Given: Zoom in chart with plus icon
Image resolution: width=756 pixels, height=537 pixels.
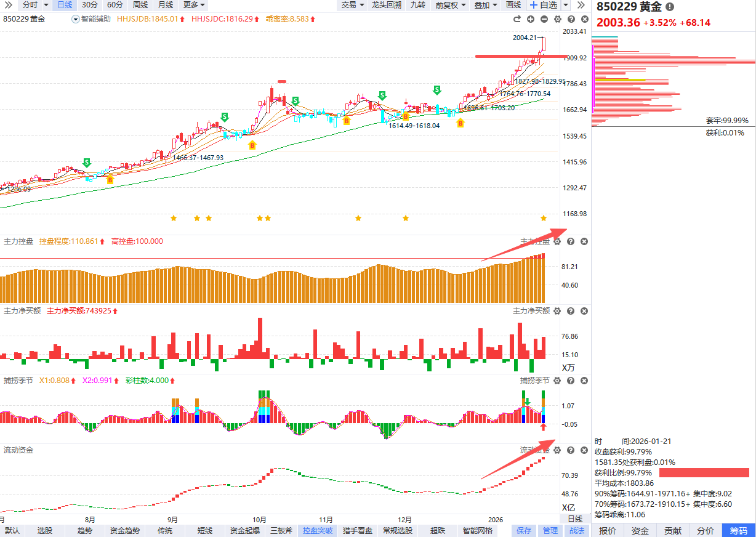Looking at the screenshot, I should point(531,19).
